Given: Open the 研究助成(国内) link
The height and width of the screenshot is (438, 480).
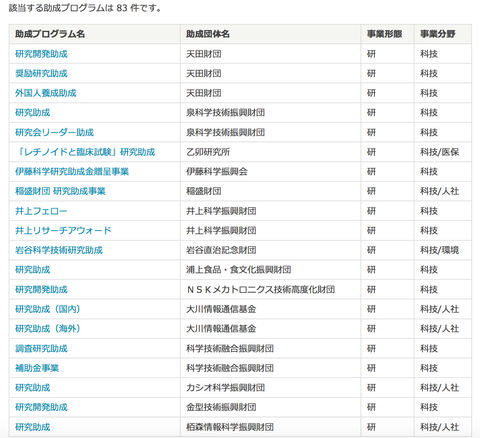Looking at the screenshot, I should [48, 309].
